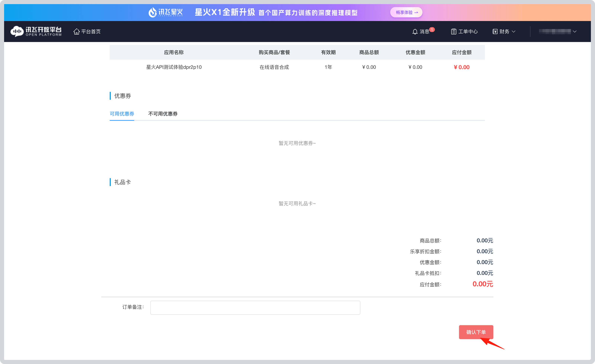595x364 pixels.
Task: Open 畅享体验 in the promotional banner
Action: [406, 12]
